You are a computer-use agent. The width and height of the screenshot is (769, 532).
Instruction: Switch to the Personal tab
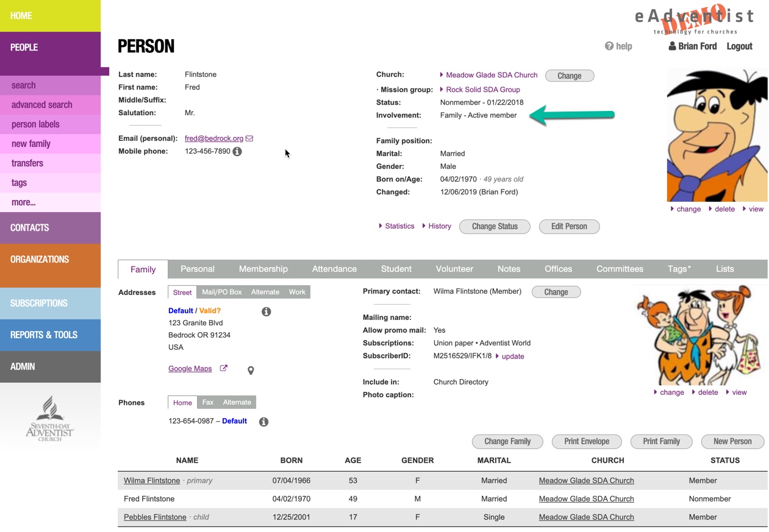[x=198, y=269]
